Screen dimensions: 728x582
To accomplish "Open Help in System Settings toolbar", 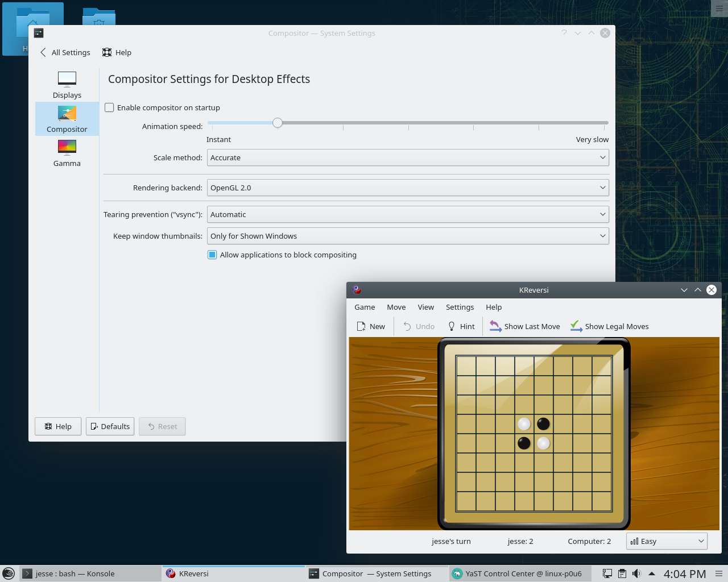I will tap(117, 52).
